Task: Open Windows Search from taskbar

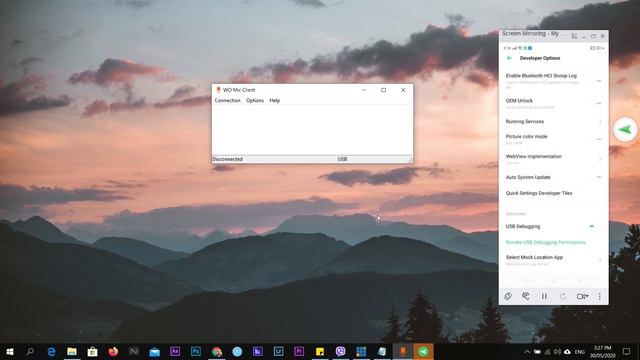Action: point(30,351)
